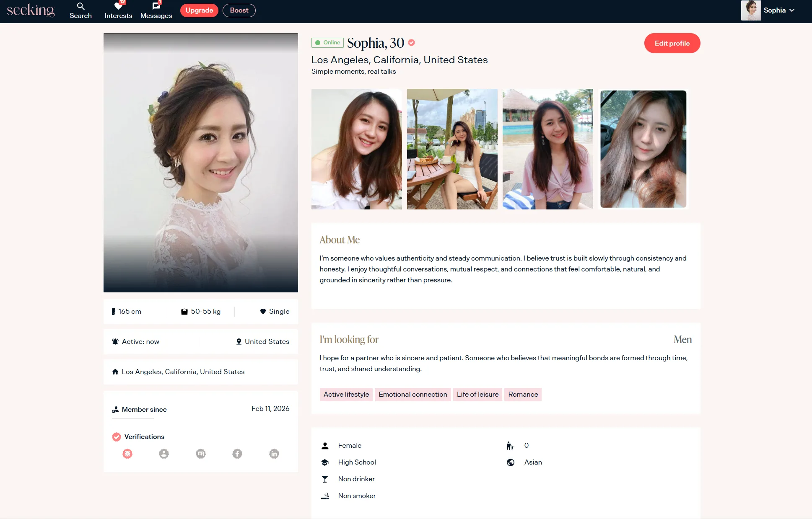
Task: Open the outdoor table photo thumbnail
Action: tap(452, 149)
